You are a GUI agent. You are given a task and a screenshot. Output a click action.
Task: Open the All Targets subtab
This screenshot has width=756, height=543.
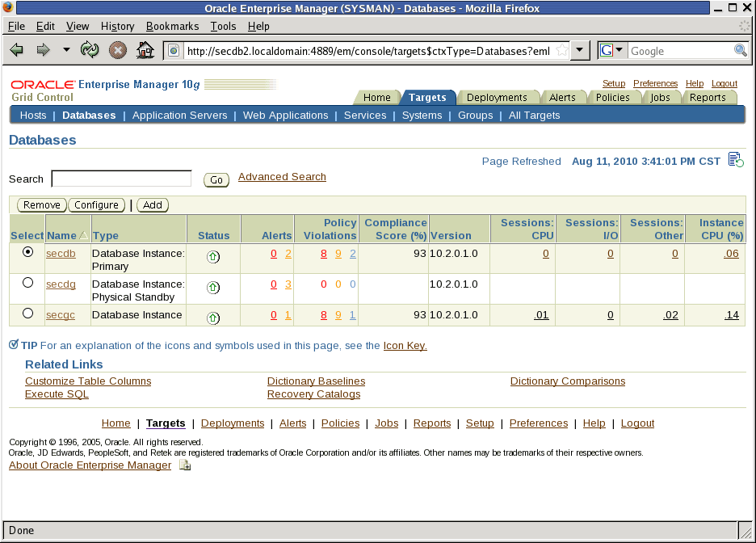[534, 116]
